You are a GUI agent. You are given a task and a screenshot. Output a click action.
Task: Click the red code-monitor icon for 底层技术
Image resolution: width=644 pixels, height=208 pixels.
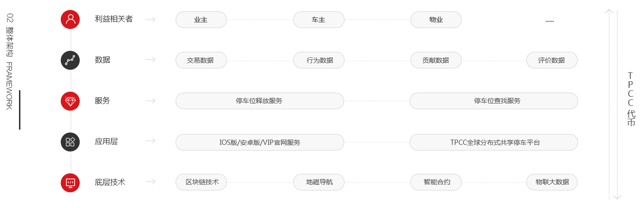(70, 182)
